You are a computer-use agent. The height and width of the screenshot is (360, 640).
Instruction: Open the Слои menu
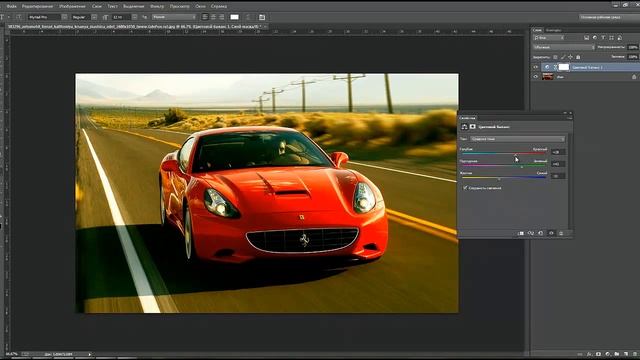coord(97,6)
